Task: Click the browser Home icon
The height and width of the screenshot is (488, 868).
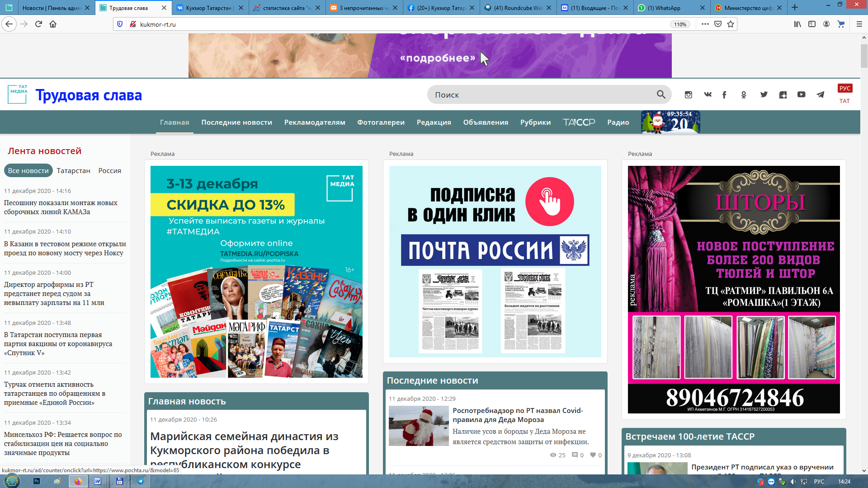Action: point(53,24)
